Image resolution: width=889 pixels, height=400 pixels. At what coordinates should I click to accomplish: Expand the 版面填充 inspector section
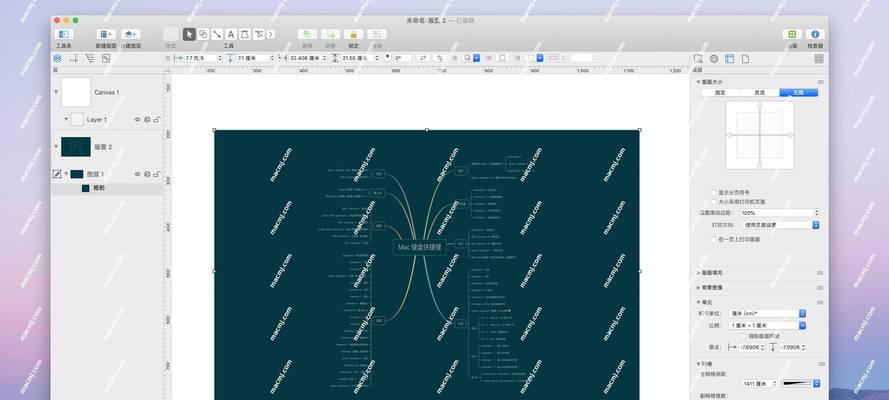pyautogui.click(x=698, y=273)
